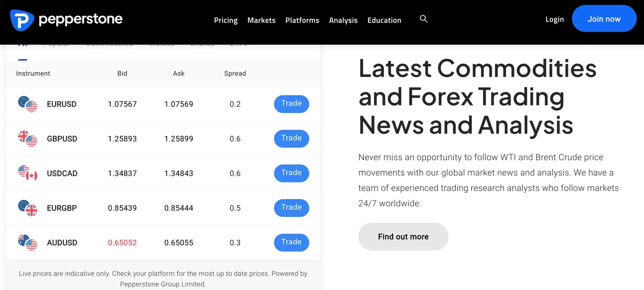The image size is (644, 290).
Task: Click the Latest Commodities and Forex heading
Action: tap(477, 96)
